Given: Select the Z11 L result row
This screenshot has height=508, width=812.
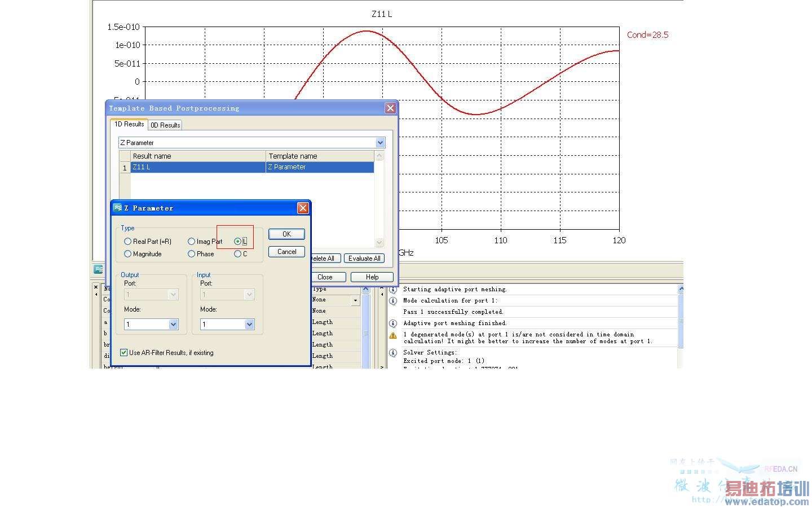Looking at the screenshot, I should click(x=252, y=167).
